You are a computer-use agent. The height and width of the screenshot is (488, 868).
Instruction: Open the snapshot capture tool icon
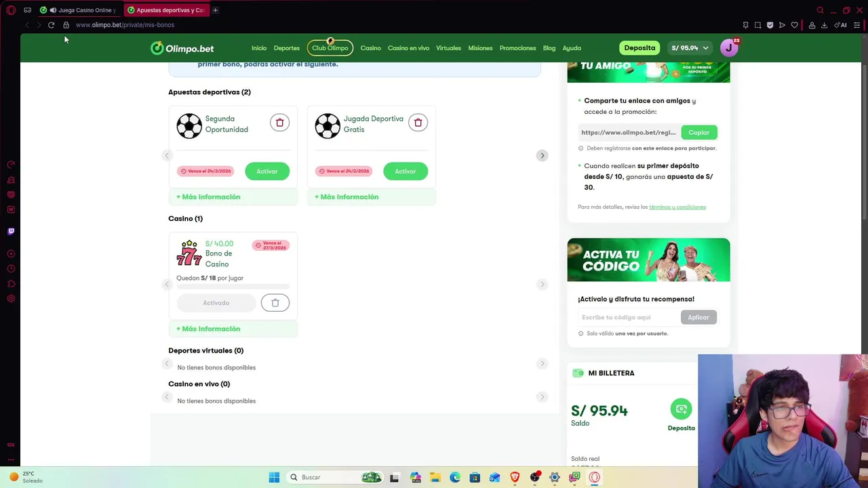[x=757, y=25]
